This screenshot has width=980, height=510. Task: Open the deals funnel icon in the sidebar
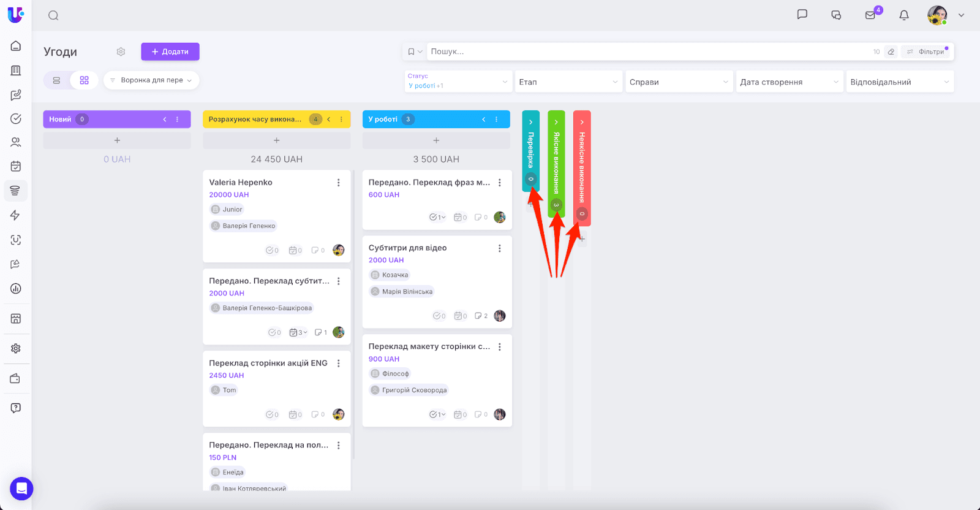tap(16, 191)
